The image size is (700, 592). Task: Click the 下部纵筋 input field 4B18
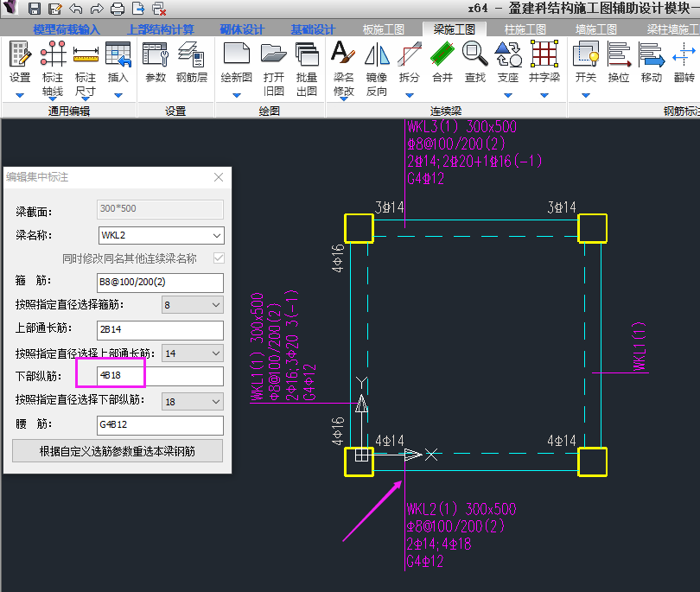tap(160, 376)
